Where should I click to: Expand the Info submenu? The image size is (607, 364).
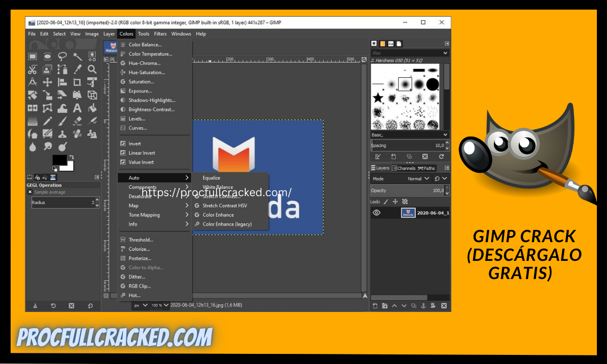click(154, 224)
